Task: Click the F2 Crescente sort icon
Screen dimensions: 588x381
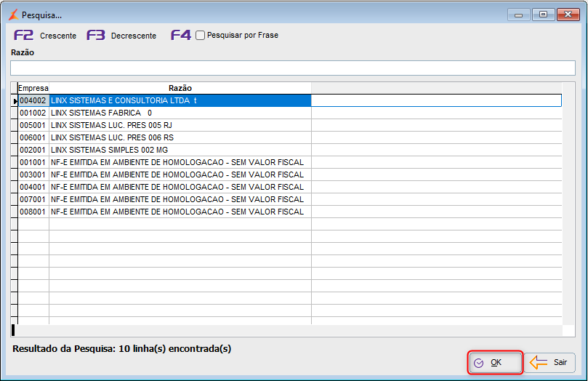Action: tap(24, 35)
